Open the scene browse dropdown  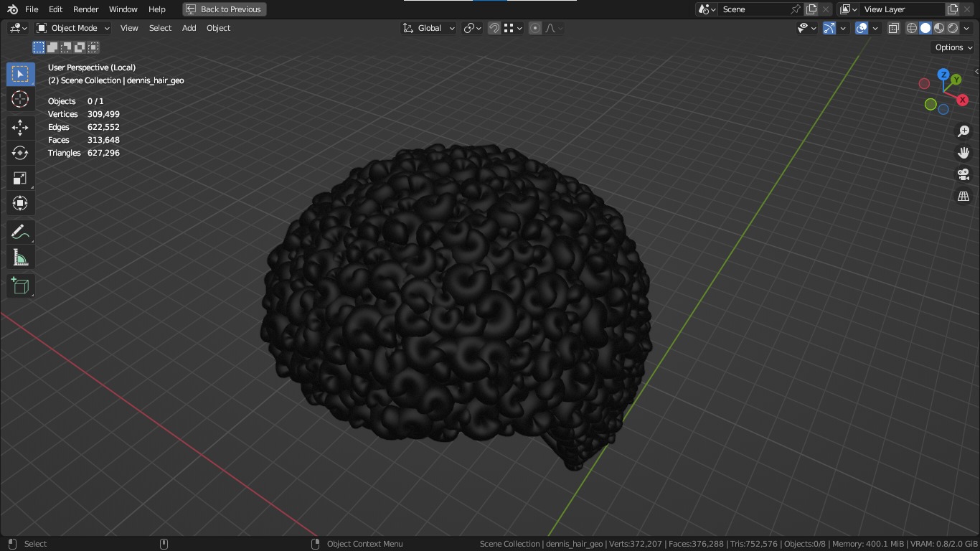(x=707, y=9)
